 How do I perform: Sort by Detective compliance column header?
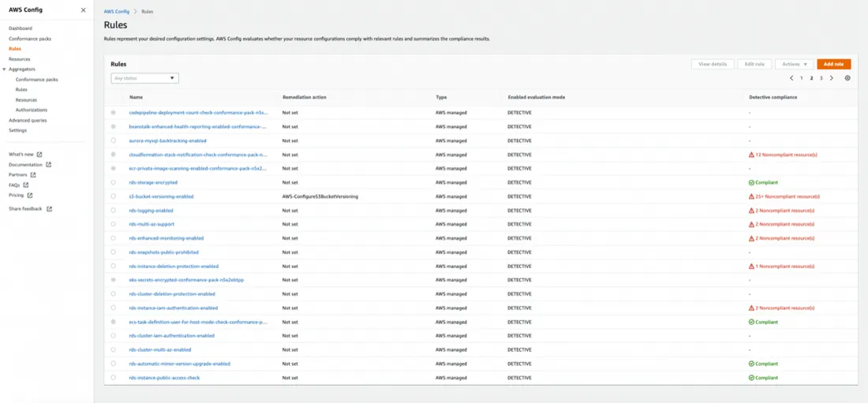tap(773, 97)
